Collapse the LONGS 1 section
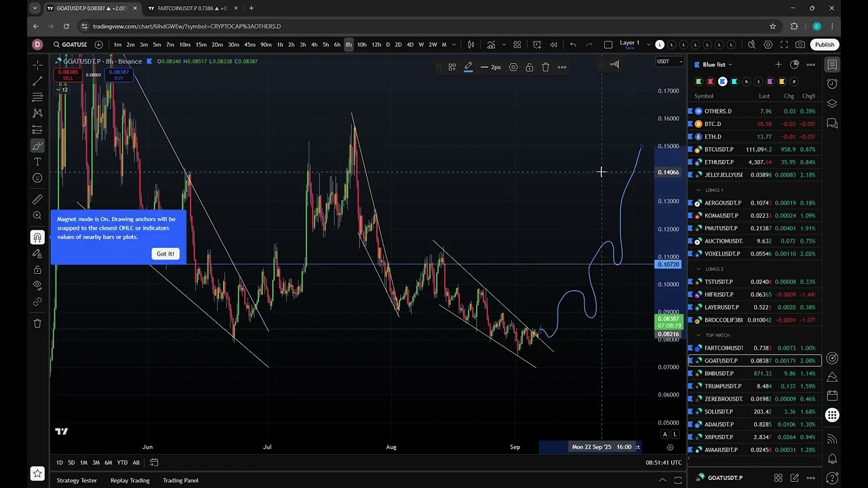The image size is (868, 488). (x=698, y=190)
